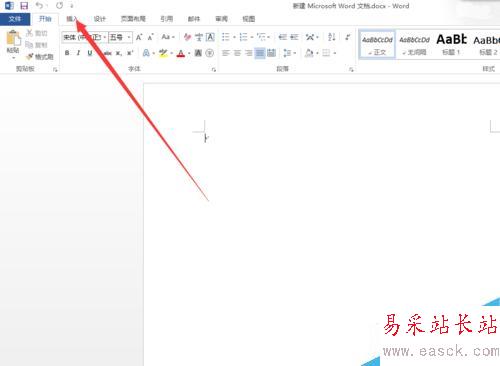
Task: Toggle bold formatting
Action: click(67, 53)
